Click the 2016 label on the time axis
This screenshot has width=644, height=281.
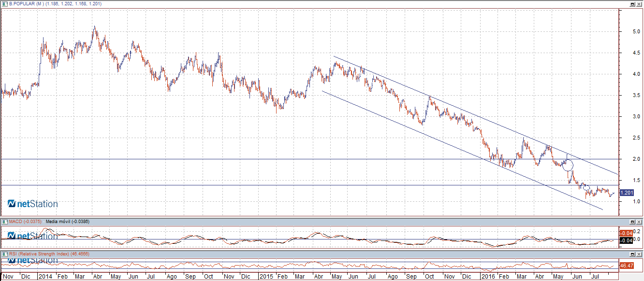(x=487, y=277)
